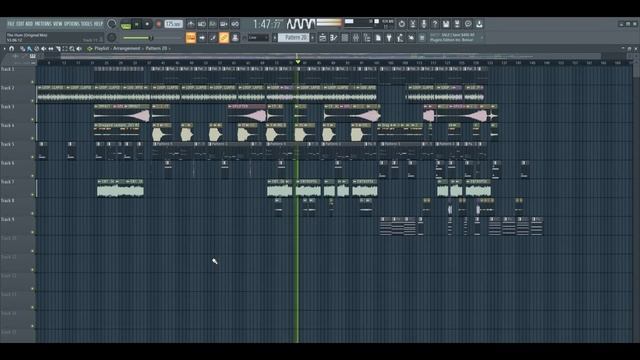Click the undo history circular arrow icon
Screen dimensions: 640x360
point(402,24)
